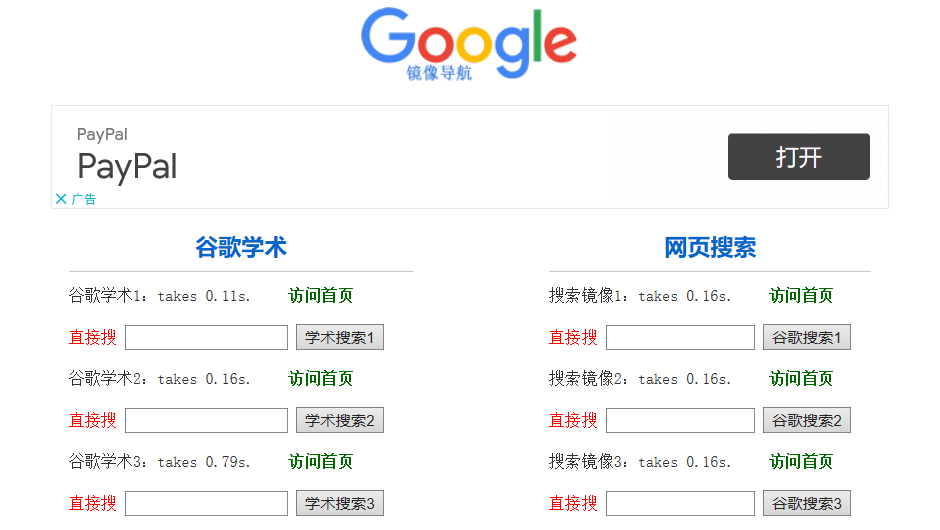Select the input field beside 学术搜索3
Screen dimensions: 940x530
(x=206, y=504)
